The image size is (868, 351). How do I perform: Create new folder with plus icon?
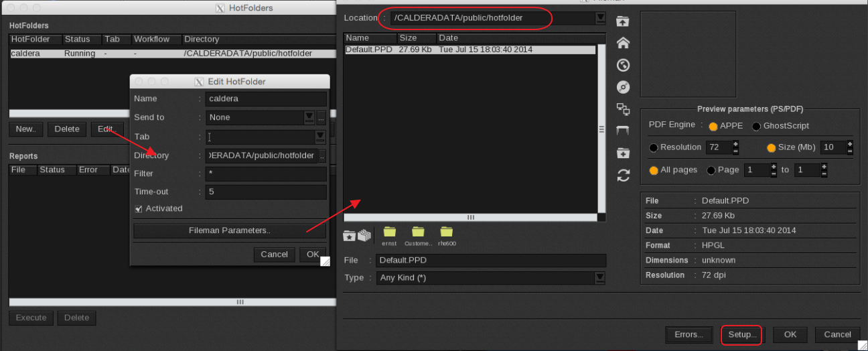pyautogui.click(x=623, y=153)
